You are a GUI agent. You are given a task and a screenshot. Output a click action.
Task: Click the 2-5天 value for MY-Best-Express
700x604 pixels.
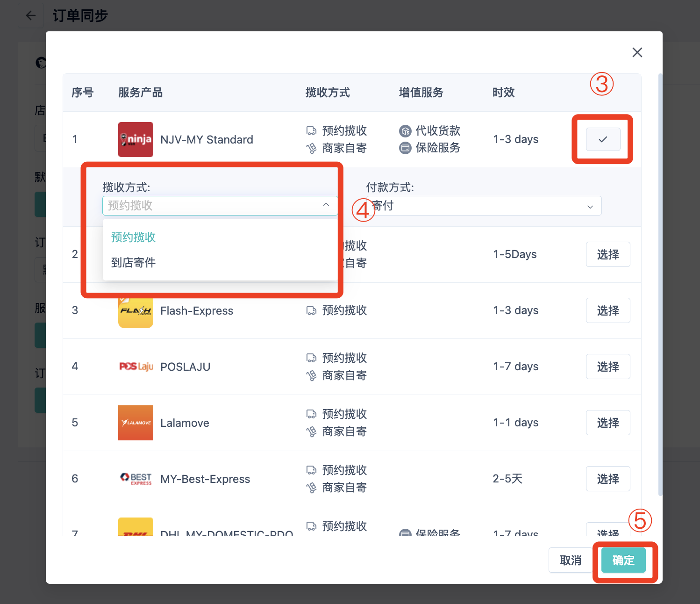click(507, 479)
